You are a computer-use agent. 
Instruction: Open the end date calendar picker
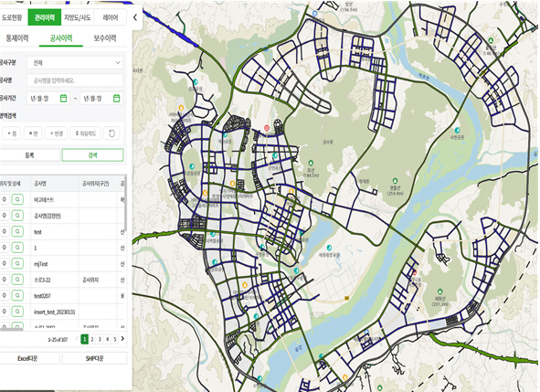click(x=117, y=99)
